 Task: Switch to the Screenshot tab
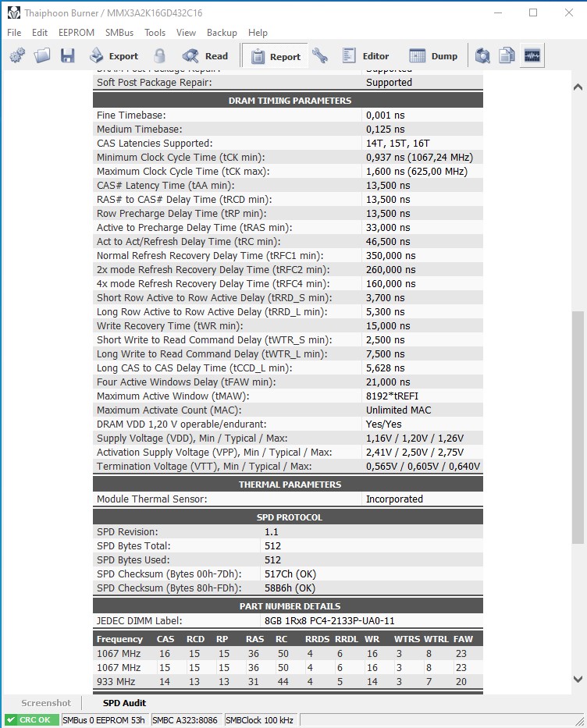point(46,703)
